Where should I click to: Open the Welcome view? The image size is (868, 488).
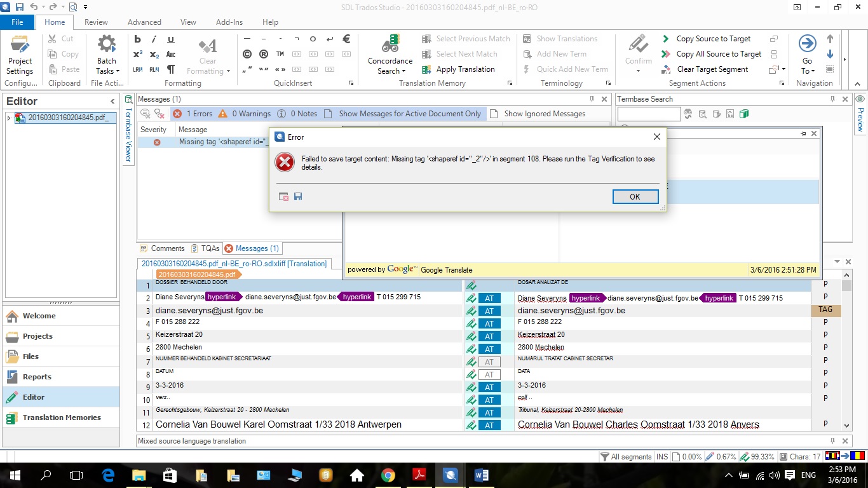[x=62, y=316]
